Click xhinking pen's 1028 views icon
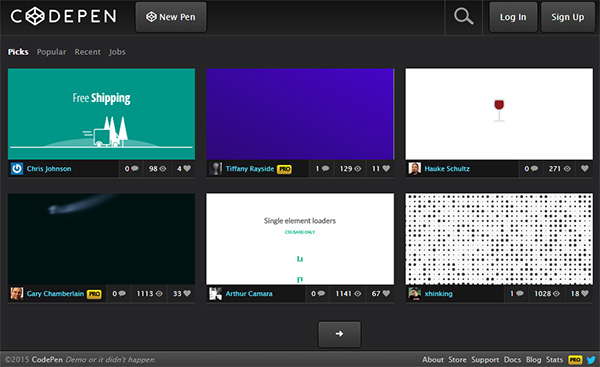This screenshot has width=600, height=367. (556, 294)
